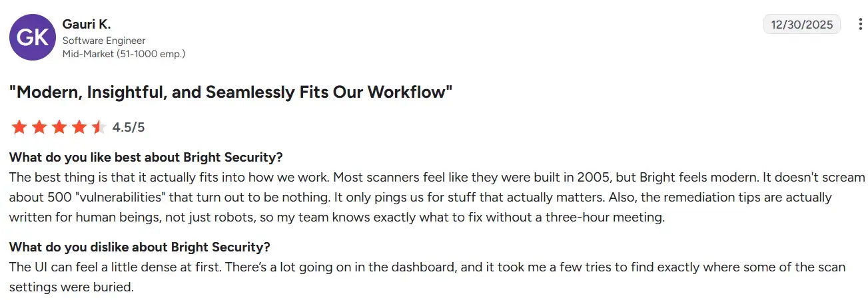Open reviewer Gauri K. profile name
This screenshot has width=868, height=300.
pyautogui.click(x=87, y=24)
